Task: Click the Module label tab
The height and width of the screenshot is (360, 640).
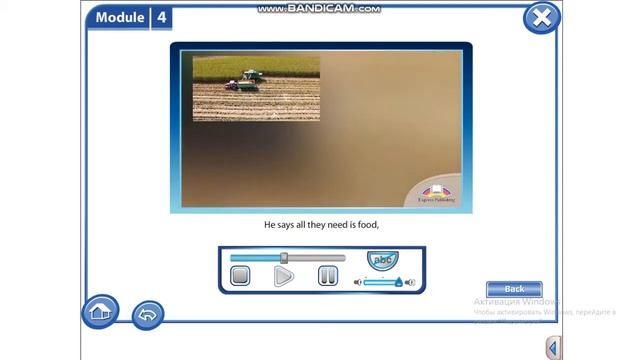Action: click(120, 18)
